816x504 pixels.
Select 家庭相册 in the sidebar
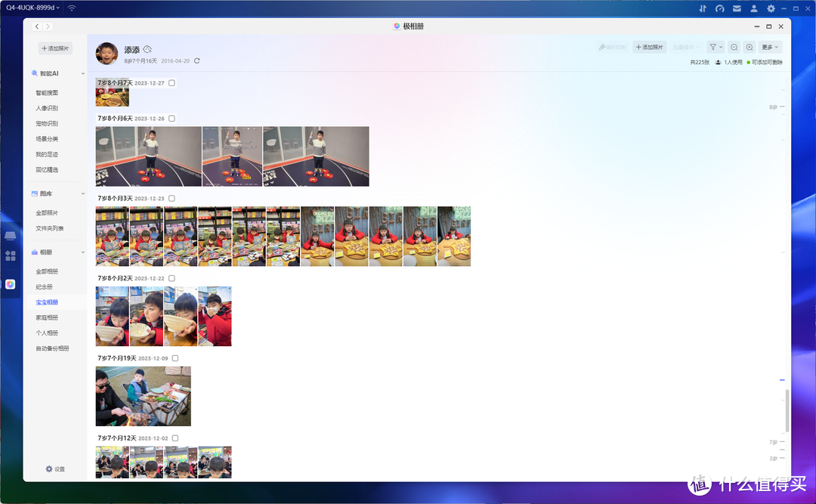(47, 317)
